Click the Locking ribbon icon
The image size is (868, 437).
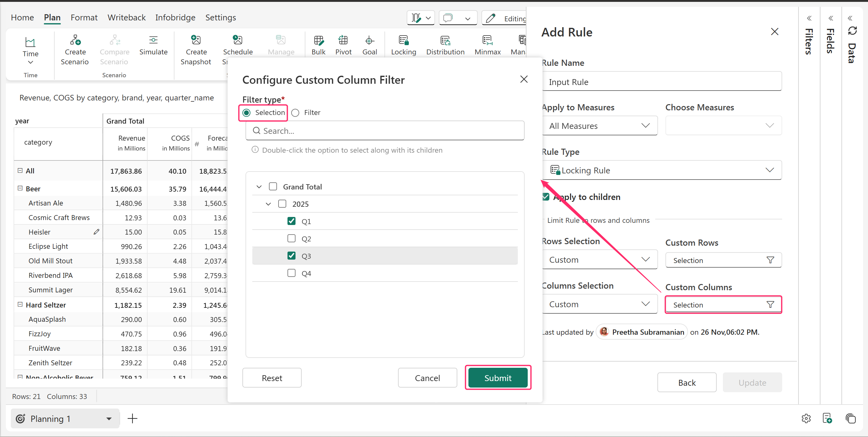tap(403, 40)
